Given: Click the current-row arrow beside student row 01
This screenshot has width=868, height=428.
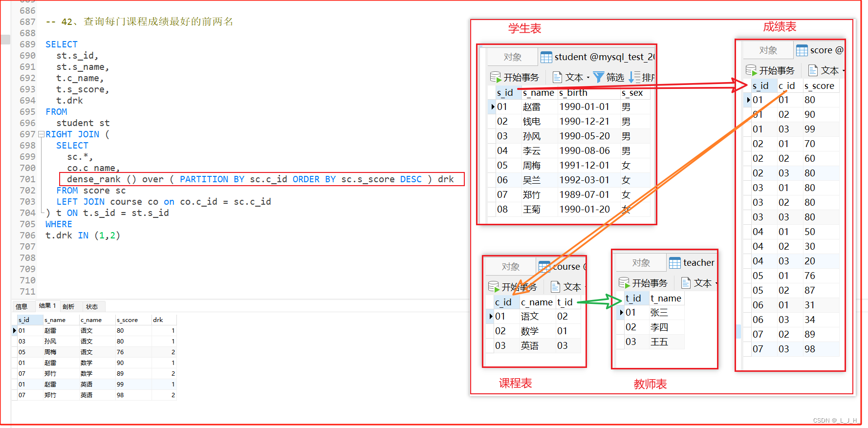Looking at the screenshot, I should pyautogui.click(x=493, y=107).
